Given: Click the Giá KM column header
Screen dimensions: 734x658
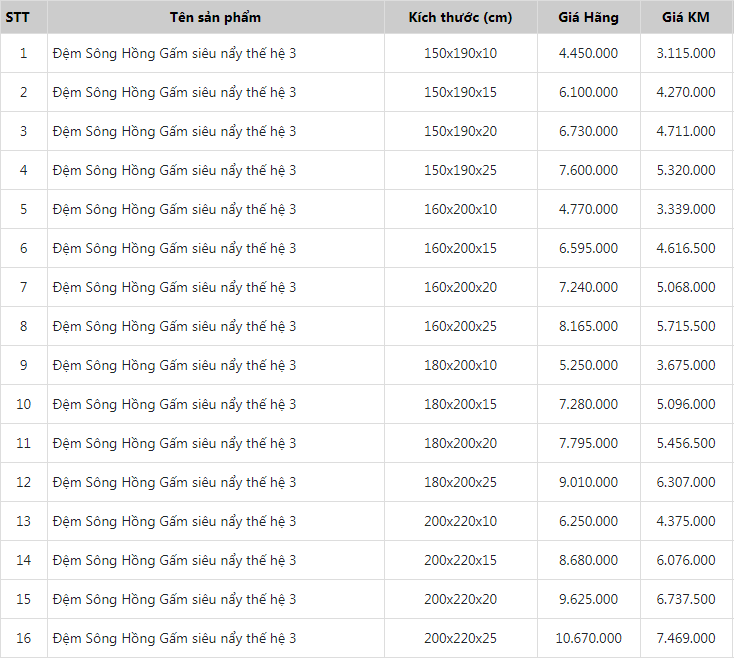Looking at the screenshot, I should pos(686,18).
